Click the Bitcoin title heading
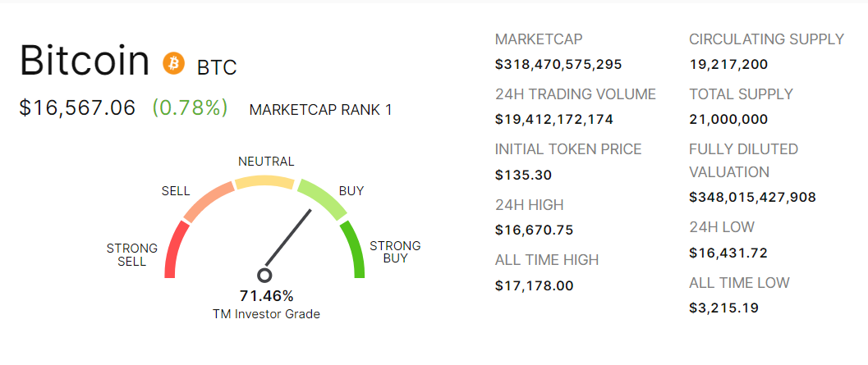 (84, 61)
